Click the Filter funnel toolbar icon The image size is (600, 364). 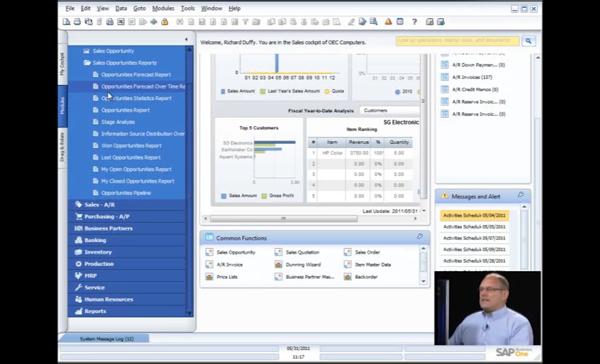click(x=245, y=22)
